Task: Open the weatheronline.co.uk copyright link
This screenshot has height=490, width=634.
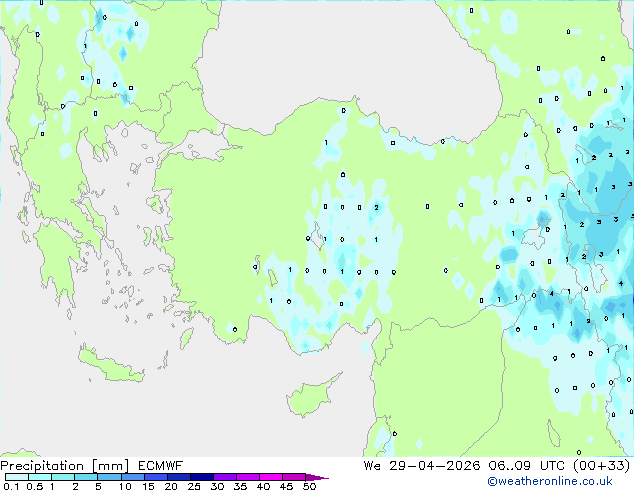Action: pyautogui.click(x=550, y=481)
